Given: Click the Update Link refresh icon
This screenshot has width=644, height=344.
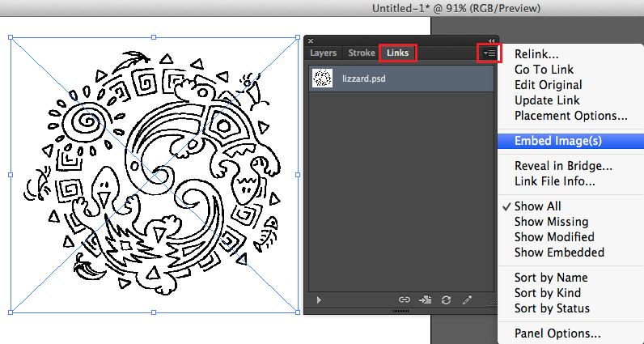Looking at the screenshot, I should [447, 299].
